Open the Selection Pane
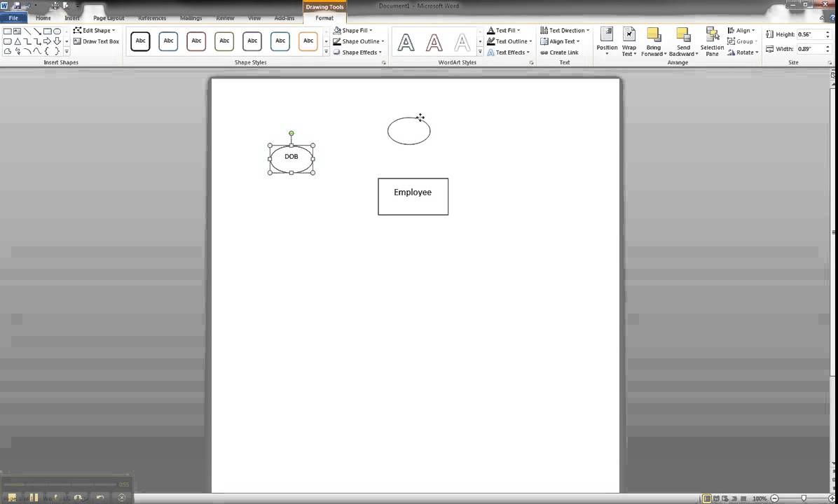 tap(712, 41)
